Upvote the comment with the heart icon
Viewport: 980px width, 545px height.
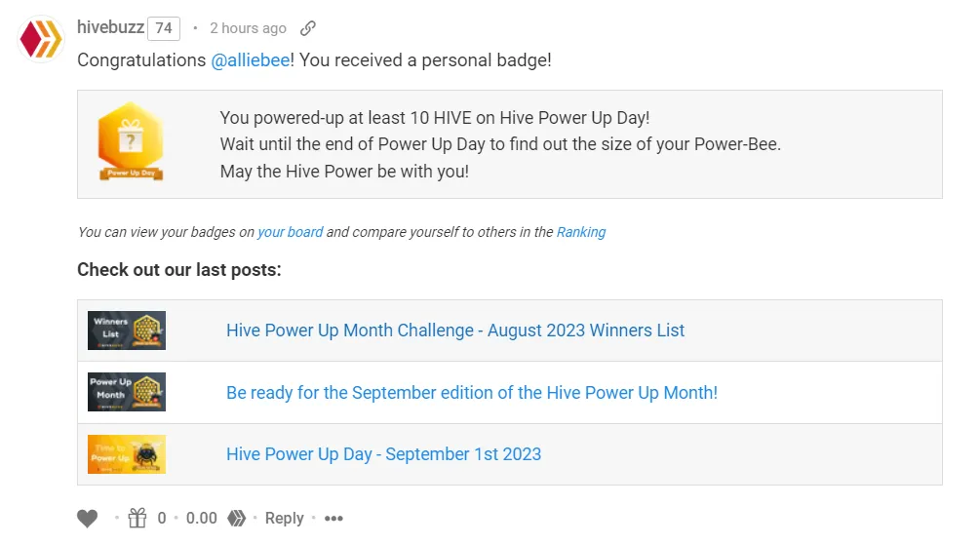click(x=88, y=518)
